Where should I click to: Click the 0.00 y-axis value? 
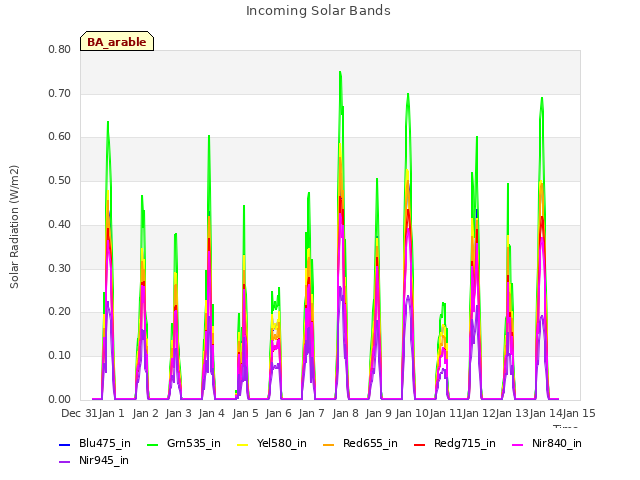(x=60, y=400)
